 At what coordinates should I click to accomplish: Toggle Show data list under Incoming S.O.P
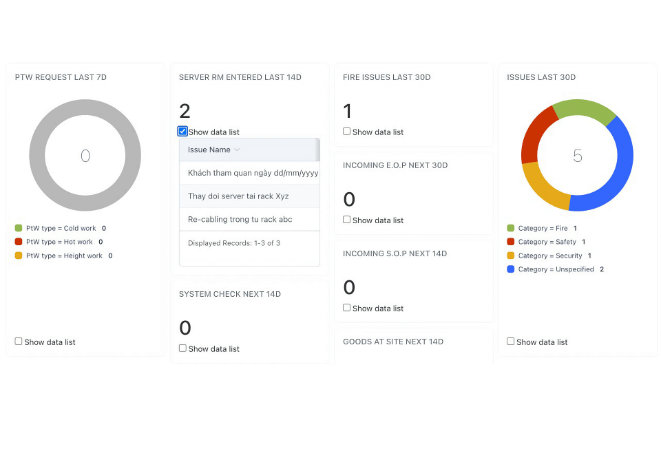point(347,308)
